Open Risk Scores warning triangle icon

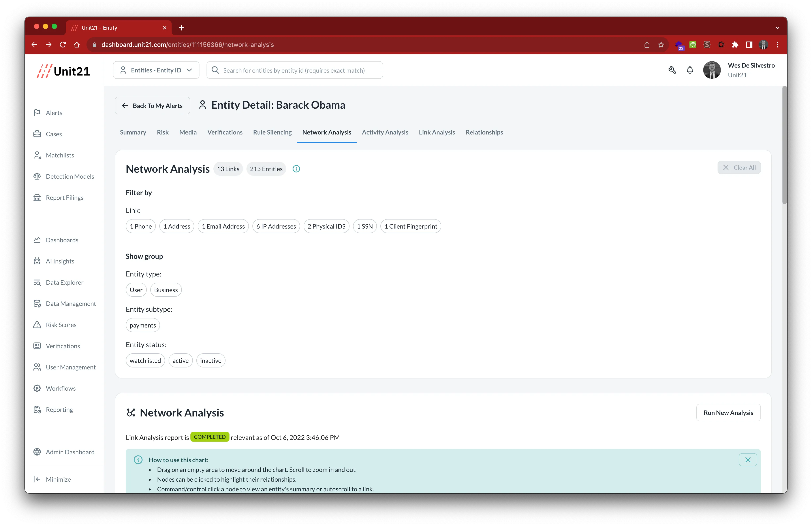(37, 325)
